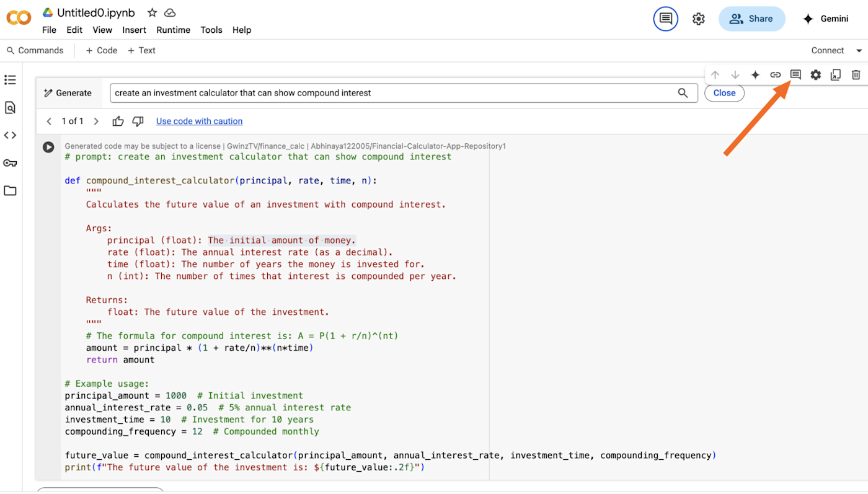This screenshot has width=868, height=494.
Task: Give thumbs down on generated code
Action: [138, 121]
